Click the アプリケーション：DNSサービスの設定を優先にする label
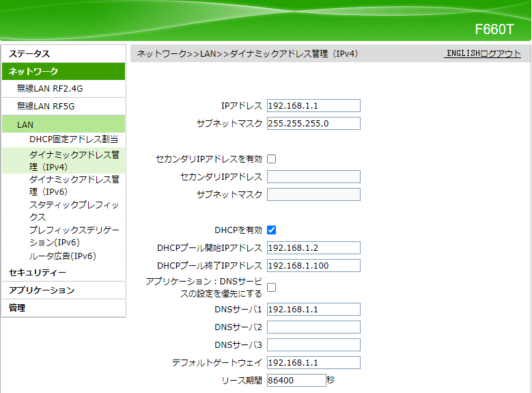 (204, 287)
